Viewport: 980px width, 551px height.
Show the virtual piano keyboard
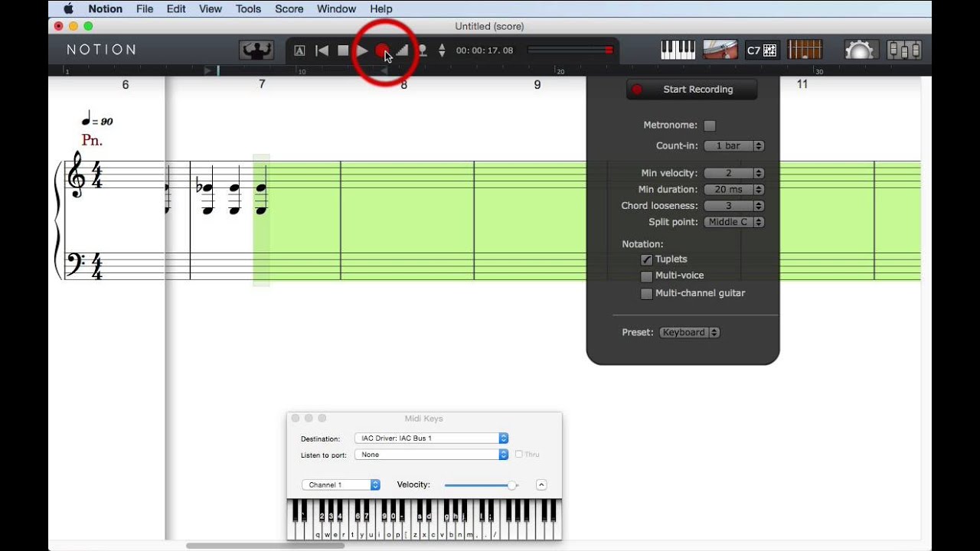(x=678, y=50)
